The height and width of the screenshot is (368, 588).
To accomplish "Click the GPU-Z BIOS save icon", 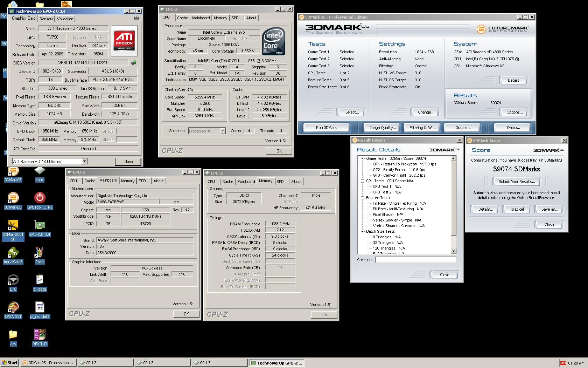I will [134, 63].
